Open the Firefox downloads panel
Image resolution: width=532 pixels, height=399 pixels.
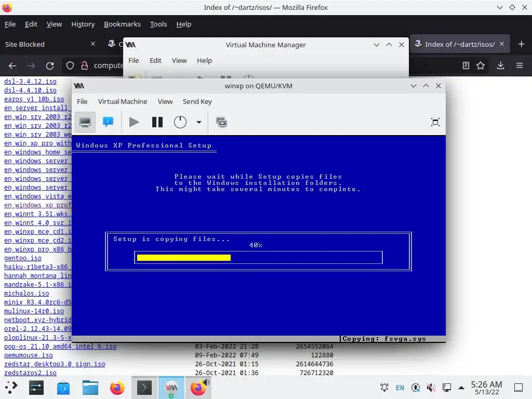pos(500,65)
